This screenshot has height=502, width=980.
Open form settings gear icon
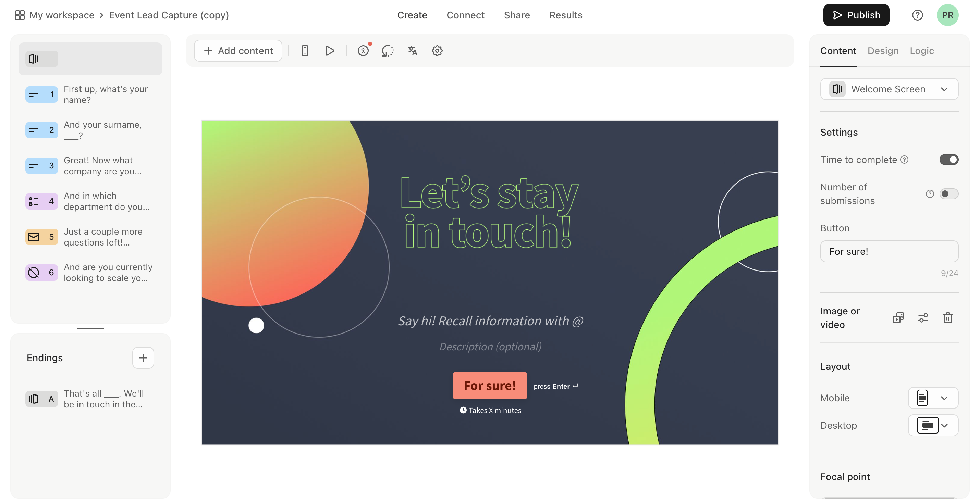coord(437,51)
